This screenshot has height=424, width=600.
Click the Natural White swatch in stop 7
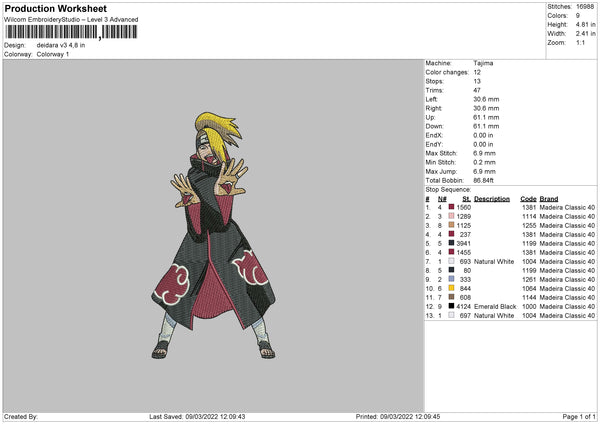[451, 261]
